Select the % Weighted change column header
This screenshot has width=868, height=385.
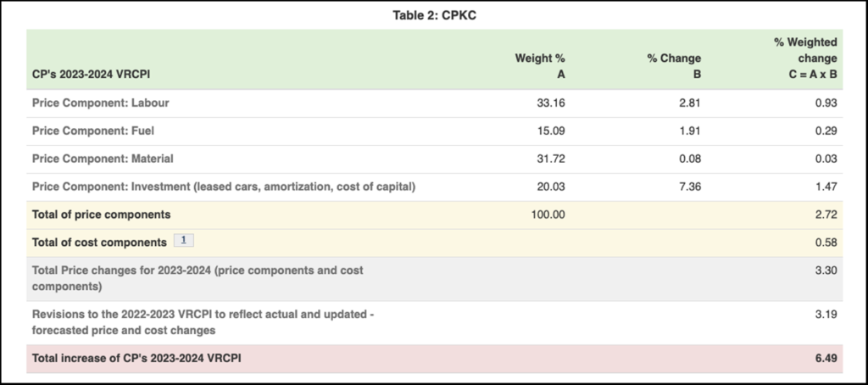point(805,58)
